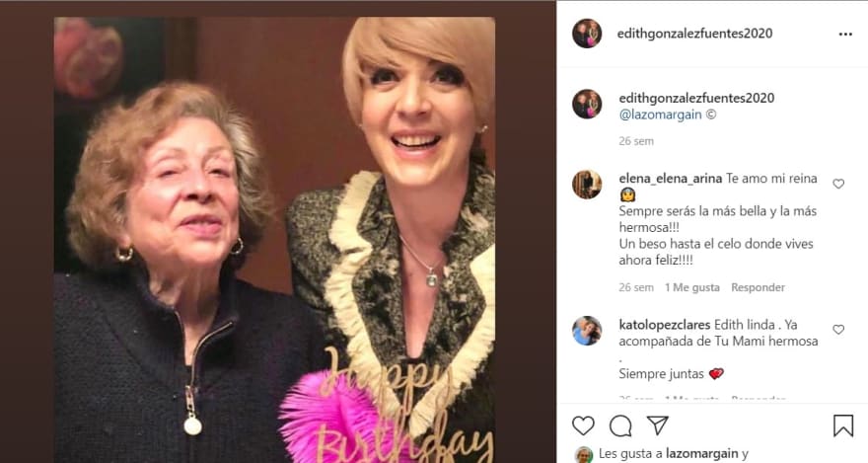Like the post with the heart icon
Image resolution: width=868 pixels, height=463 pixels.
click(583, 425)
